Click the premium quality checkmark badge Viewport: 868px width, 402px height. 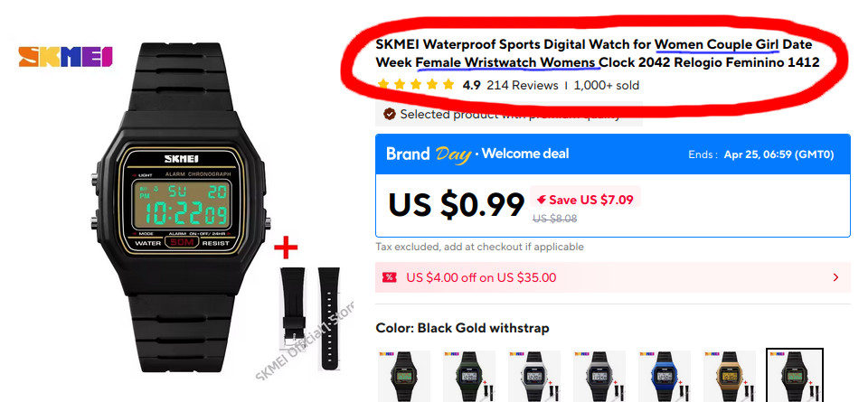390,114
